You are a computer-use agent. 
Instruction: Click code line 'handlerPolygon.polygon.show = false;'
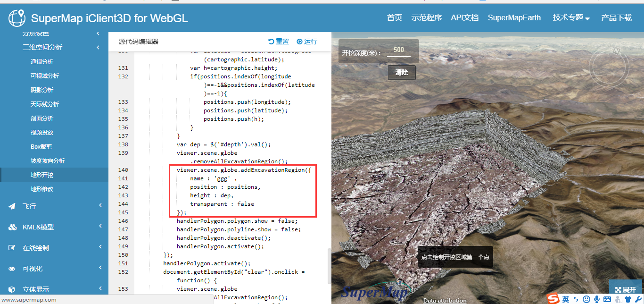pos(237,221)
